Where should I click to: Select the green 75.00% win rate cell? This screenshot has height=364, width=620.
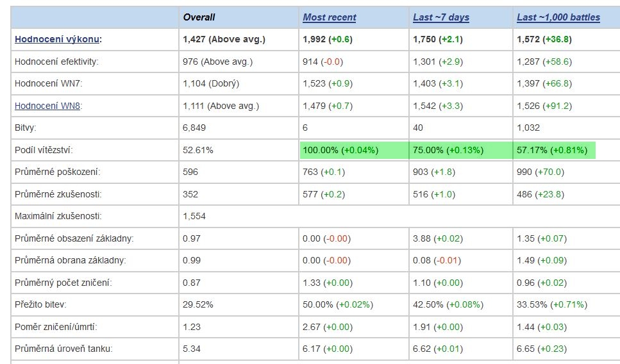pyautogui.click(x=461, y=150)
